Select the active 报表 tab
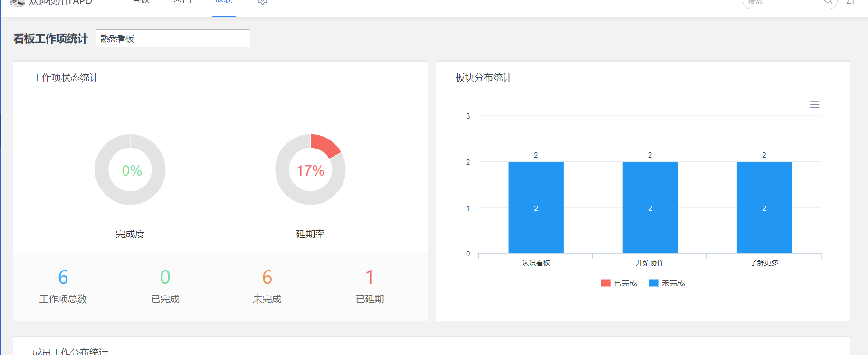Screen dimensions: 868x355 click(224, 2)
